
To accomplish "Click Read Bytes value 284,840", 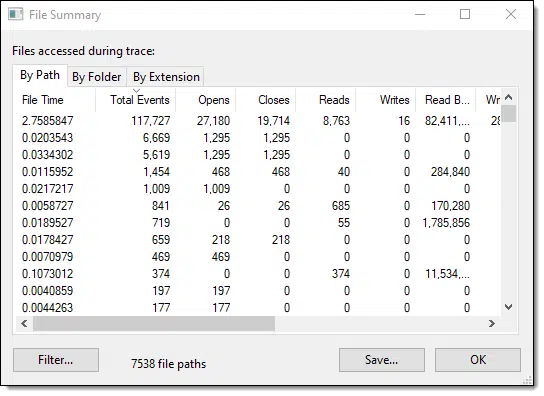I will click(450, 172).
